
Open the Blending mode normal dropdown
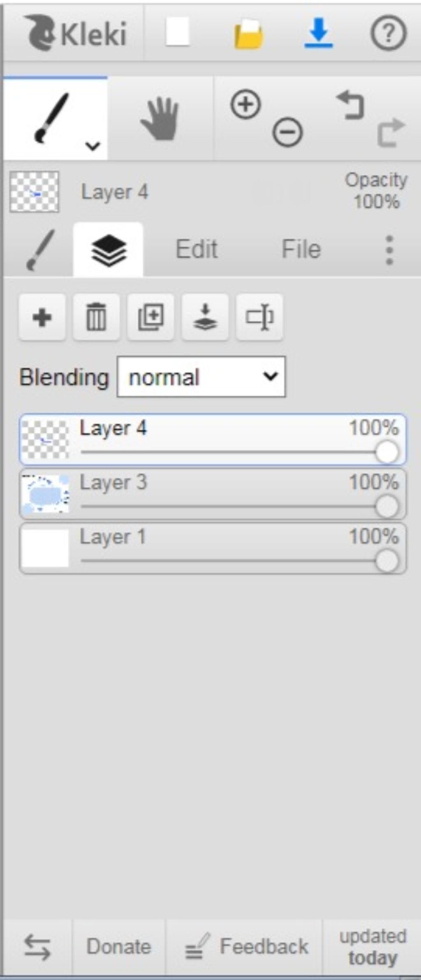pos(201,377)
